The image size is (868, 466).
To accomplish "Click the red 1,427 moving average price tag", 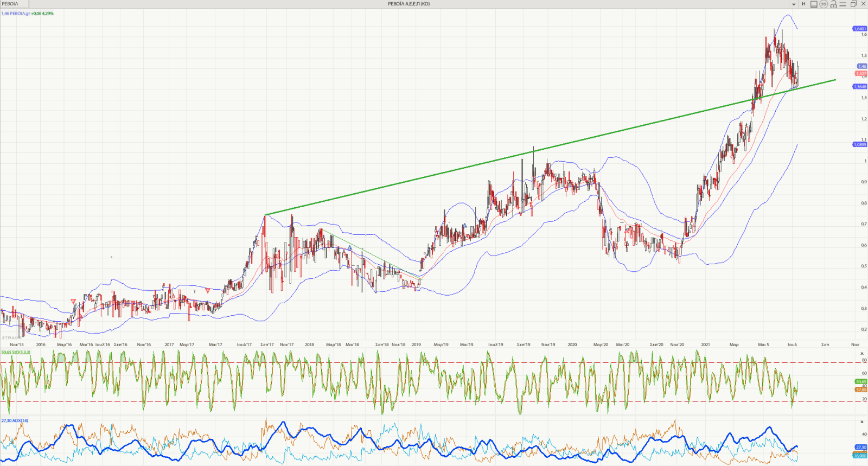I will point(861,73).
